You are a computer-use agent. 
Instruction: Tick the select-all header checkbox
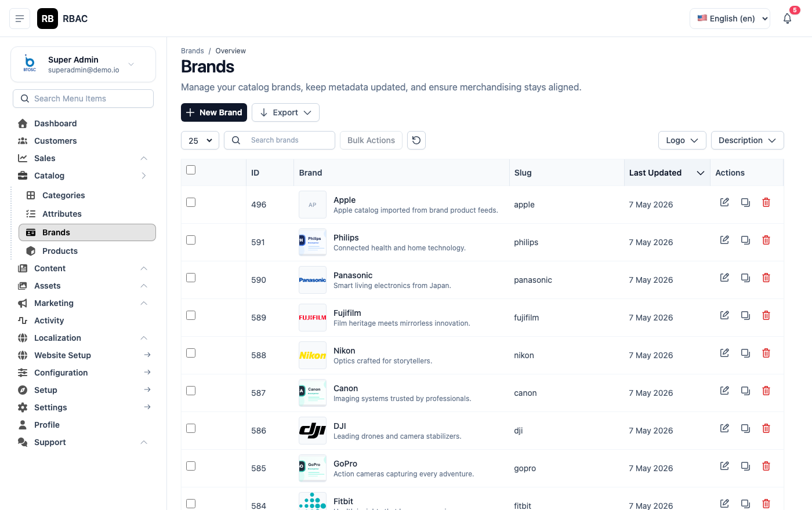(x=191, y=170)
